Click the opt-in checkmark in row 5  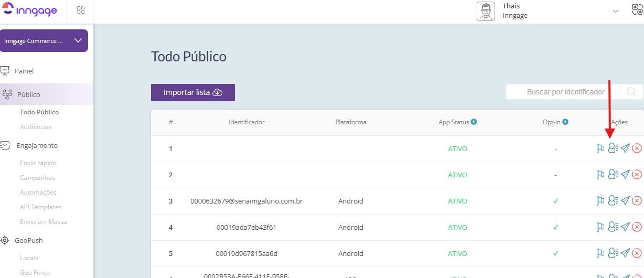[555, 253]
